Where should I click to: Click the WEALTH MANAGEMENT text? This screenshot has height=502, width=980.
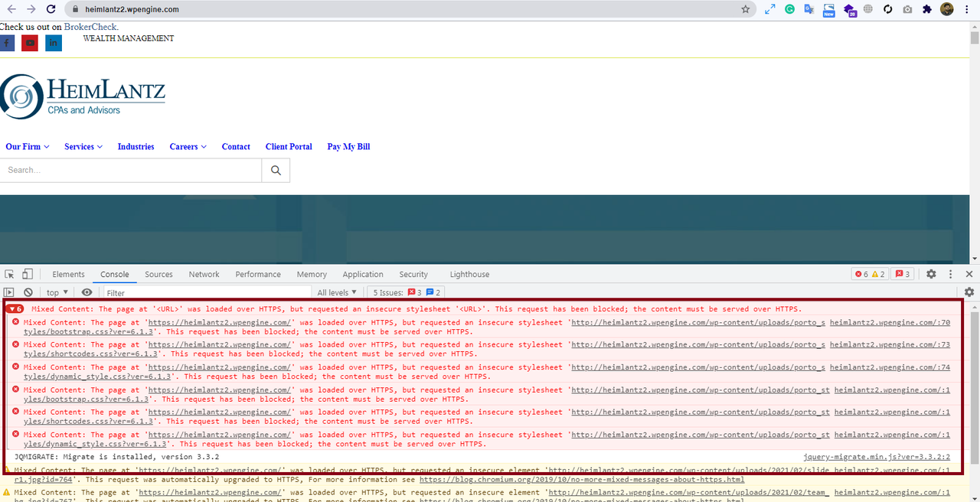pos(129,38)
